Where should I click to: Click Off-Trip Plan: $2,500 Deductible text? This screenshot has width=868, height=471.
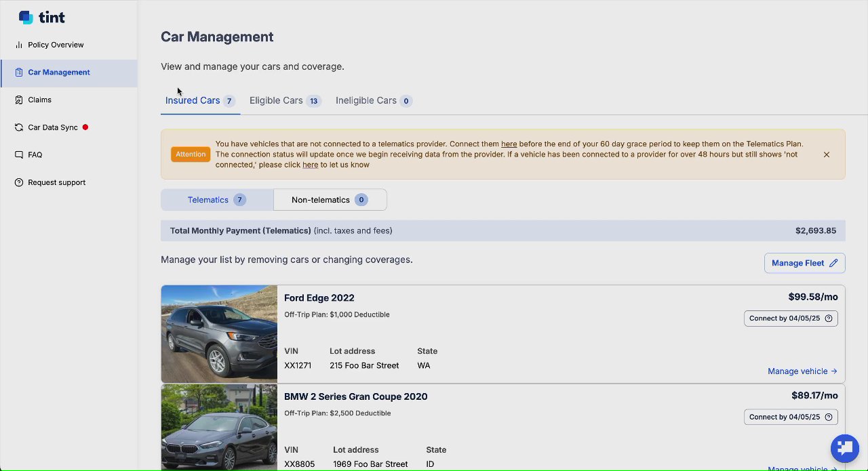pos(337,413)
